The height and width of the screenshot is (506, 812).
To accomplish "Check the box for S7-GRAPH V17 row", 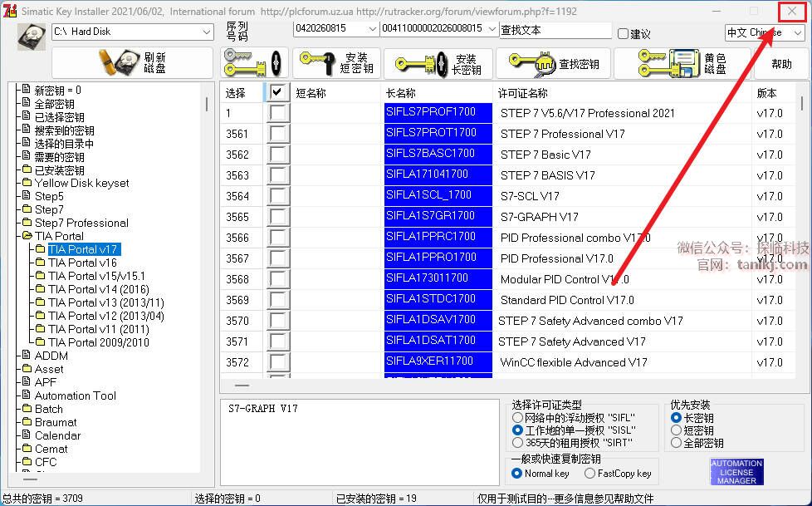I will pyautogui.click(x=277, y=217).
